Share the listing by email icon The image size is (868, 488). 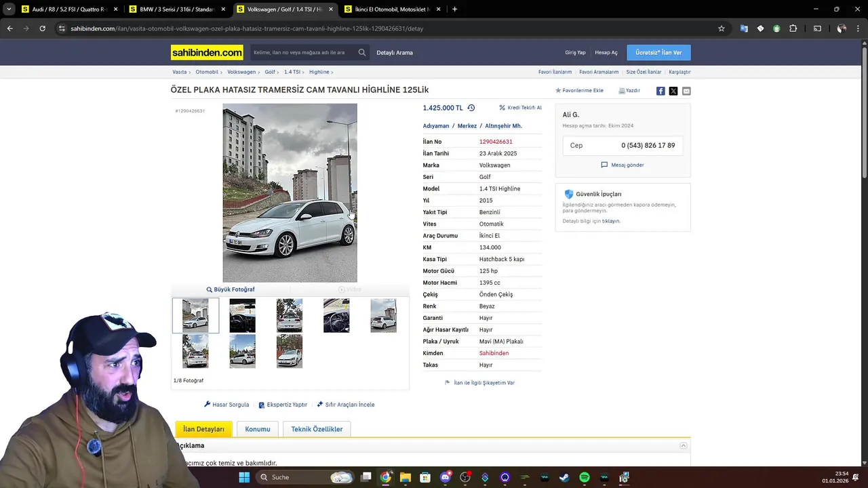pos(686,91)
